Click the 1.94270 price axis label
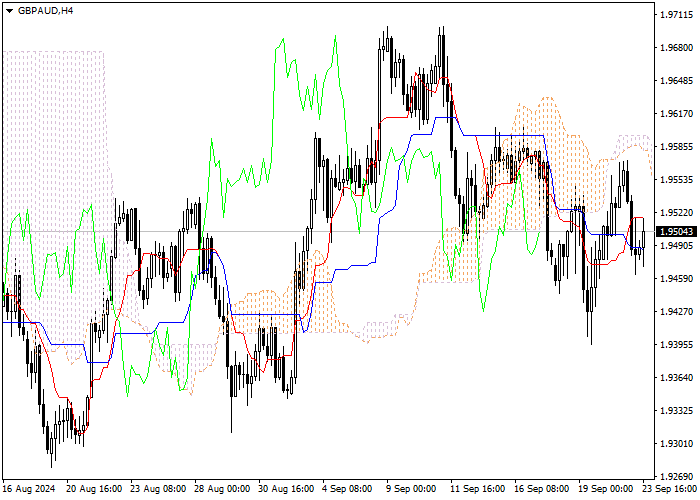Image resolution: width=700 pixels, height=500 pixels. tap(677, 312)
